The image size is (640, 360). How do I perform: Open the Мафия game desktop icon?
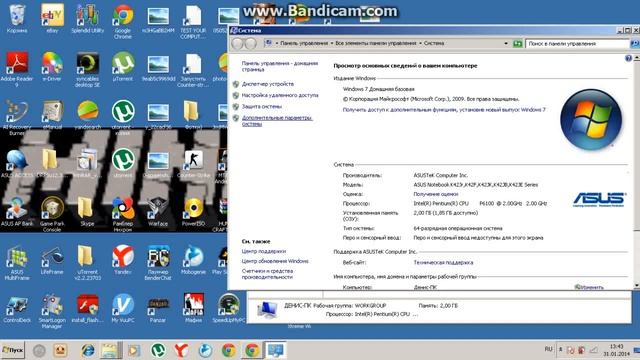[x=193, y=308]
